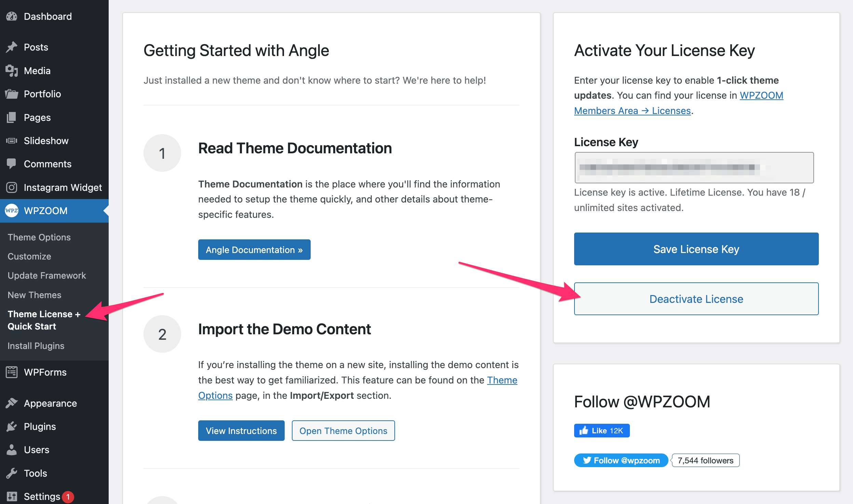The width and height of the screenshot is (853, 504).
Task: Open Theme Options submenu item
Action: click(x=39, y=237)
